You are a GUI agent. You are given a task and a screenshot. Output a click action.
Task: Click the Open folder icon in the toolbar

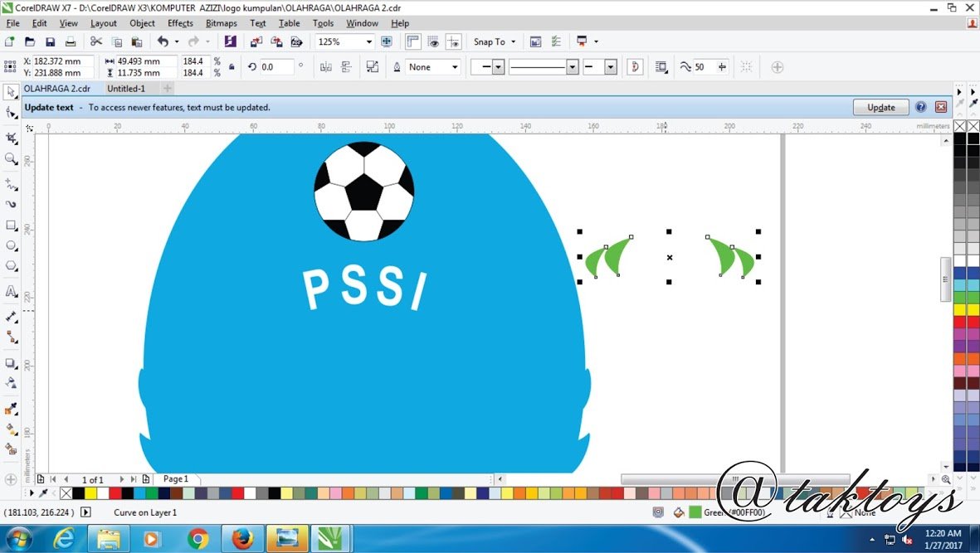pos(29,41)
